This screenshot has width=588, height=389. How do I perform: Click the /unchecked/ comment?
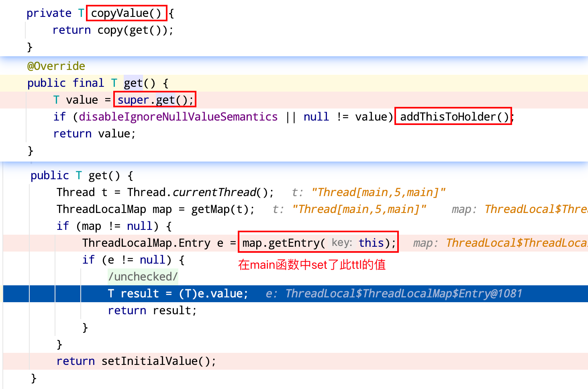coord(143,277)
